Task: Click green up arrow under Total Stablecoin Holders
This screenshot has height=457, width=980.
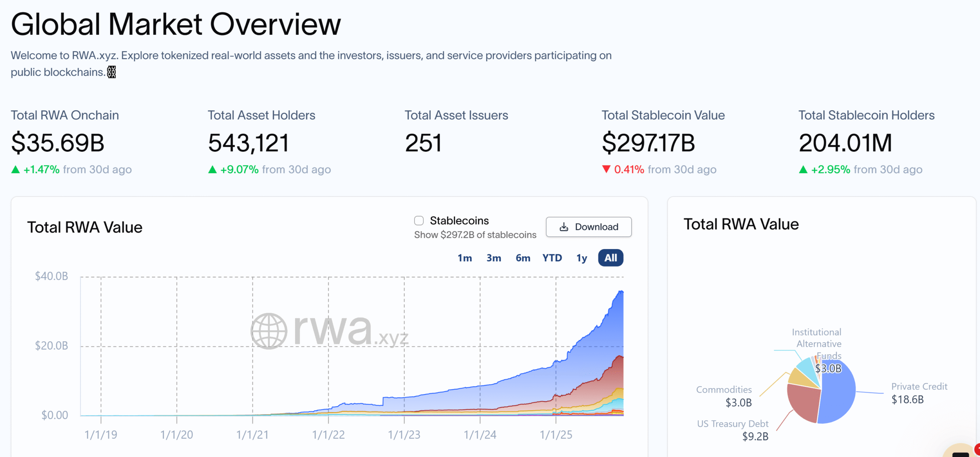Action: click(803, 169)
